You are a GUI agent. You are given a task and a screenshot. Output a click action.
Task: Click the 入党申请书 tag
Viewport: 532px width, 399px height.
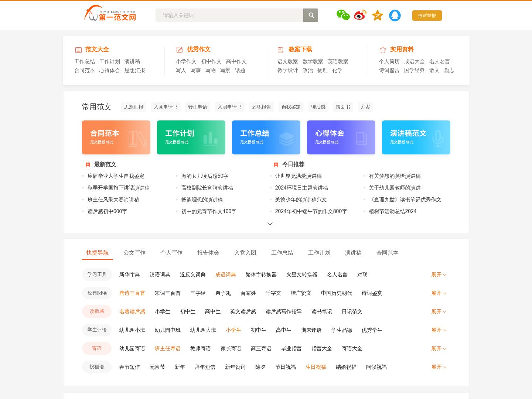166,107
